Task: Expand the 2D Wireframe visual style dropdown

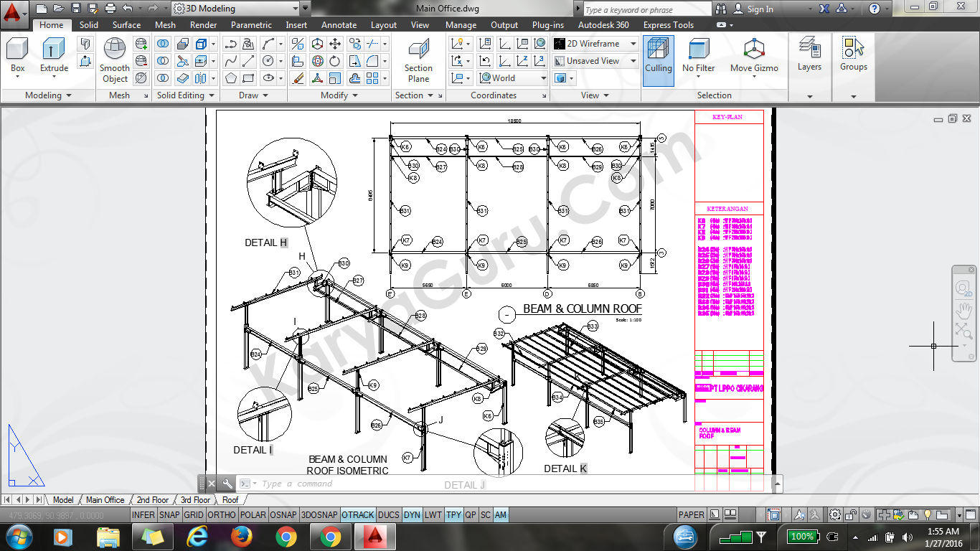Action: [595, 44]
